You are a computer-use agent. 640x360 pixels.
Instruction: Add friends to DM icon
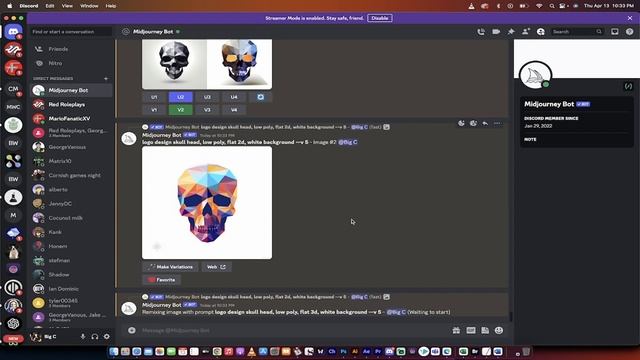point(526,31)
